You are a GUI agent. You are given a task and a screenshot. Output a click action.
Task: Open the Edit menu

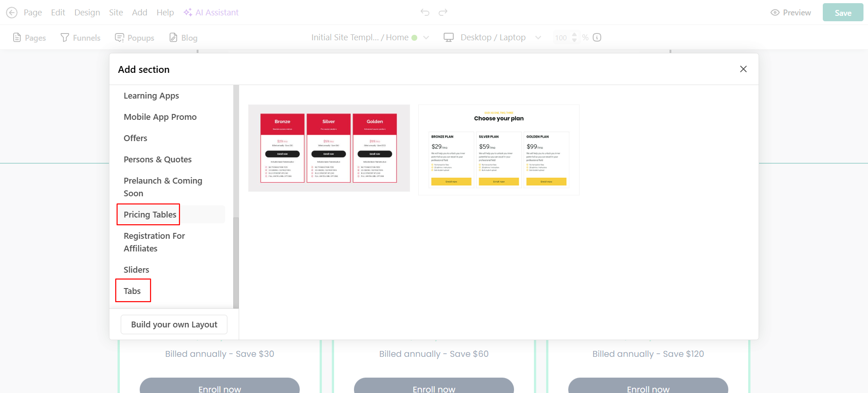point(58,13)
